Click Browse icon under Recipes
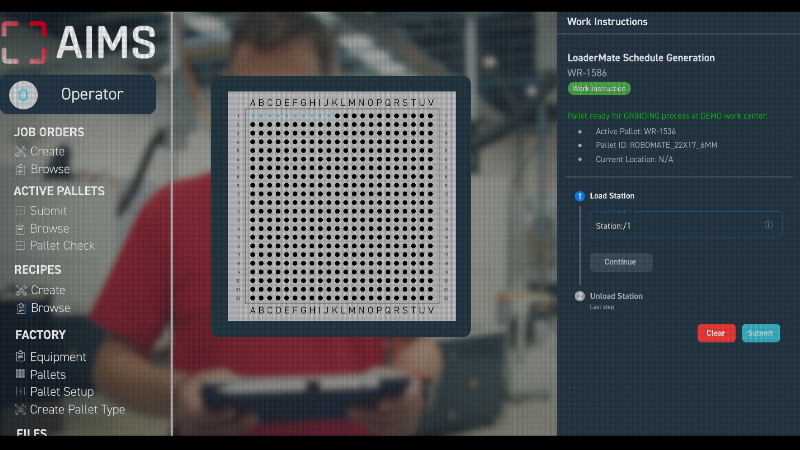 (x=21, y=308)
